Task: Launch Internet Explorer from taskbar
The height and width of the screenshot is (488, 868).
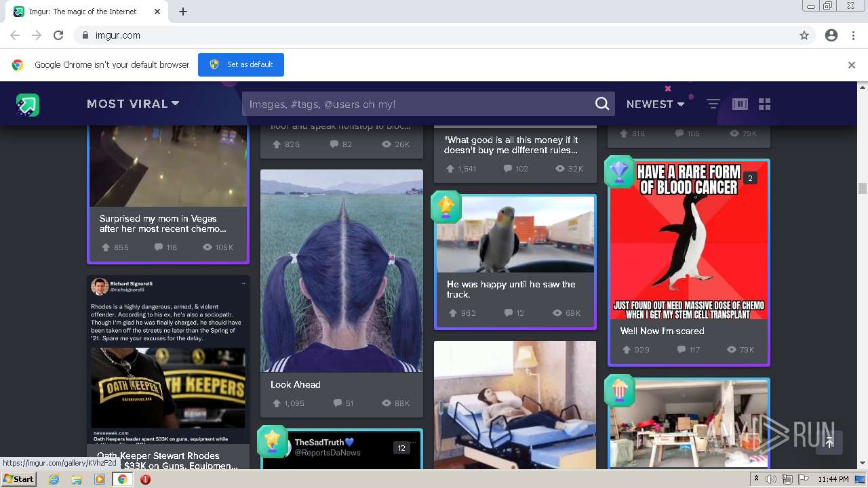Action: click(x=54, y=479)
